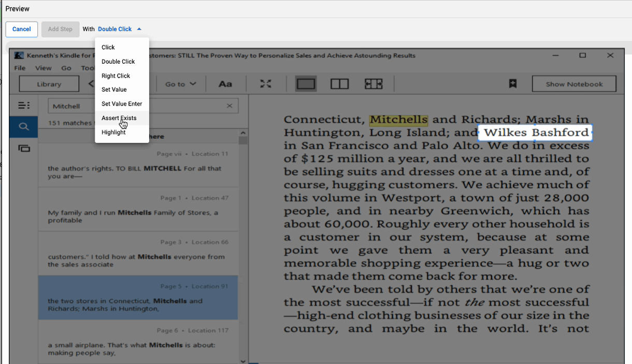Switch to two column page view
This screenshot has width=632, height=364.
pos(339,84)
